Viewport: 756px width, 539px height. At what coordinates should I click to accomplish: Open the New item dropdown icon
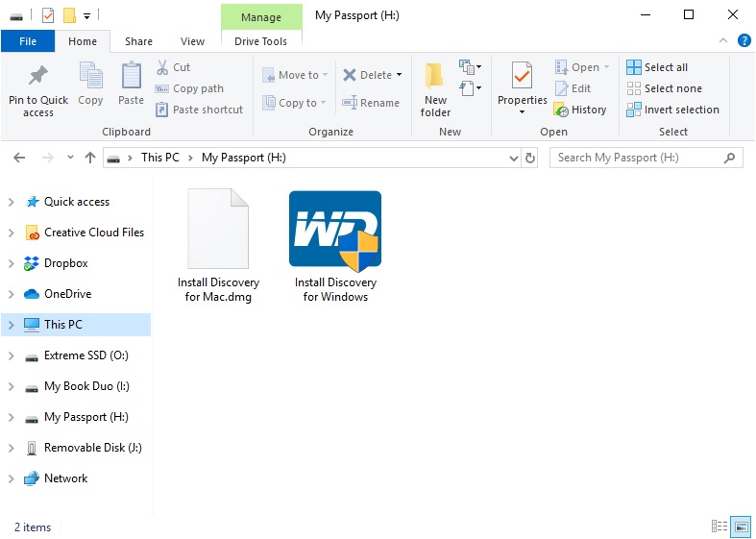click(x=470, y=66)
